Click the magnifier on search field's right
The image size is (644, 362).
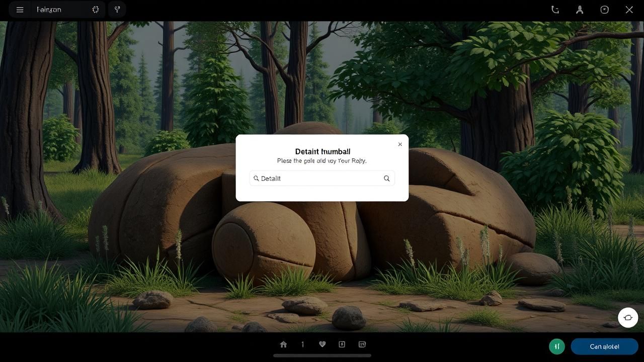click(x=386, y=178)
